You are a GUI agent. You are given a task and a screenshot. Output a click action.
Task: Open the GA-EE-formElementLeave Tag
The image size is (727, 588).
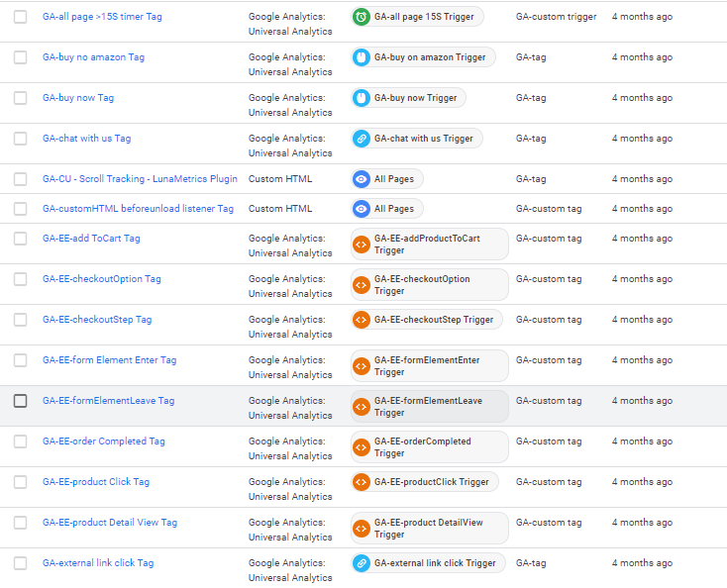click(x=109, y=401)
